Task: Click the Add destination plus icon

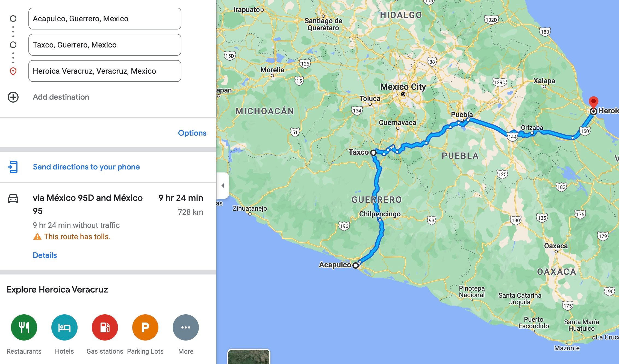Action: (x=13, y=97)
